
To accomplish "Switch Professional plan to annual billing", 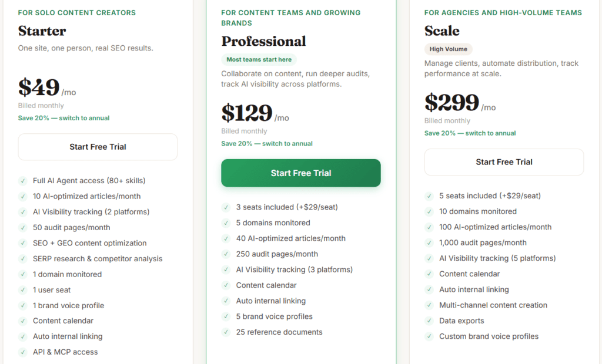I will (267, 143).
